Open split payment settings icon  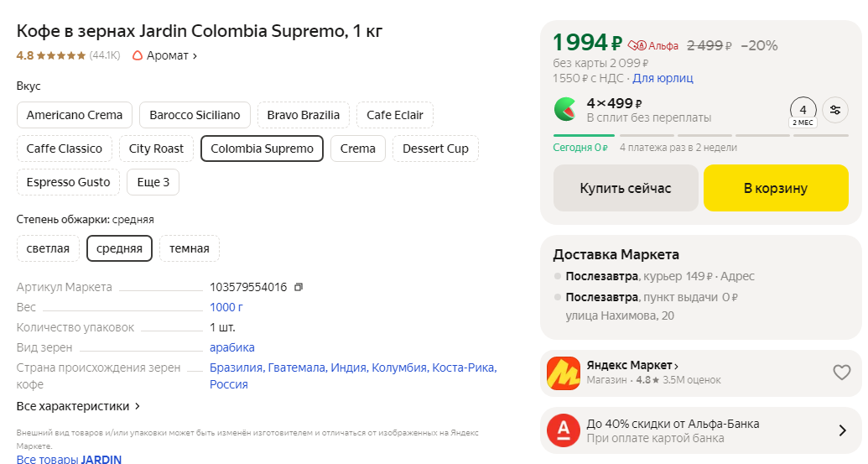834,110
